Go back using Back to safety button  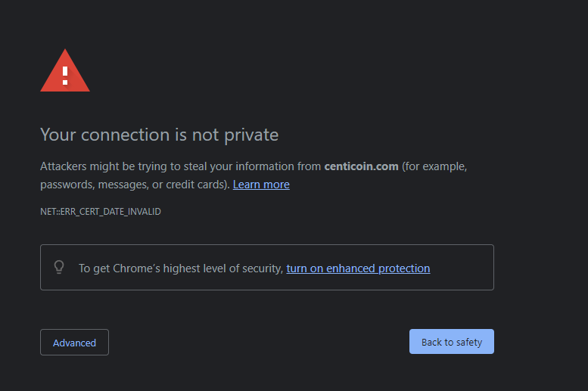452,342
